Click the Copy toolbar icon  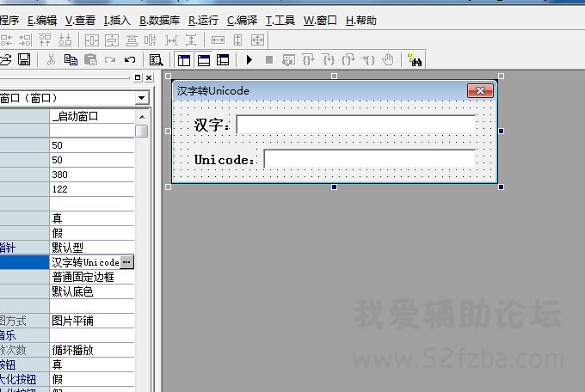(71, 59)
